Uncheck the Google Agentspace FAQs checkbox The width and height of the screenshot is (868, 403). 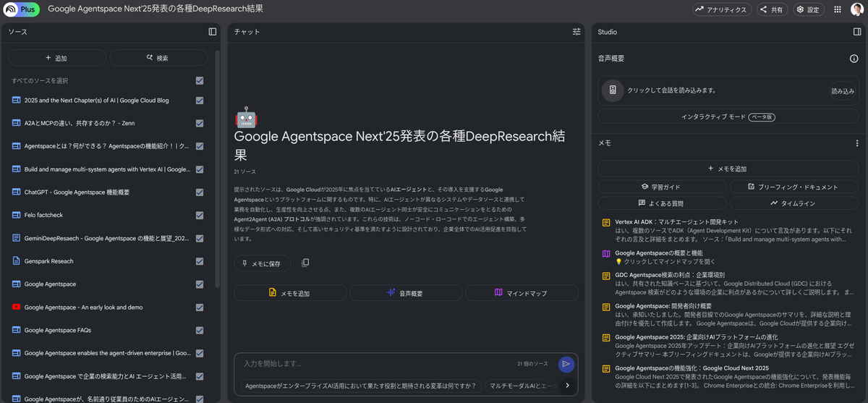[x=200, y=330]
